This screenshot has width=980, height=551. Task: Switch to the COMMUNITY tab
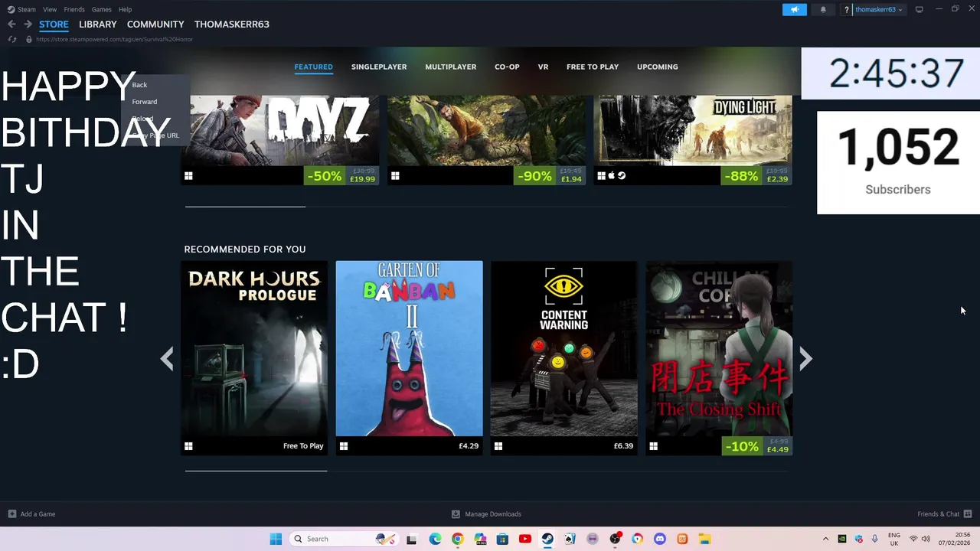155,24
